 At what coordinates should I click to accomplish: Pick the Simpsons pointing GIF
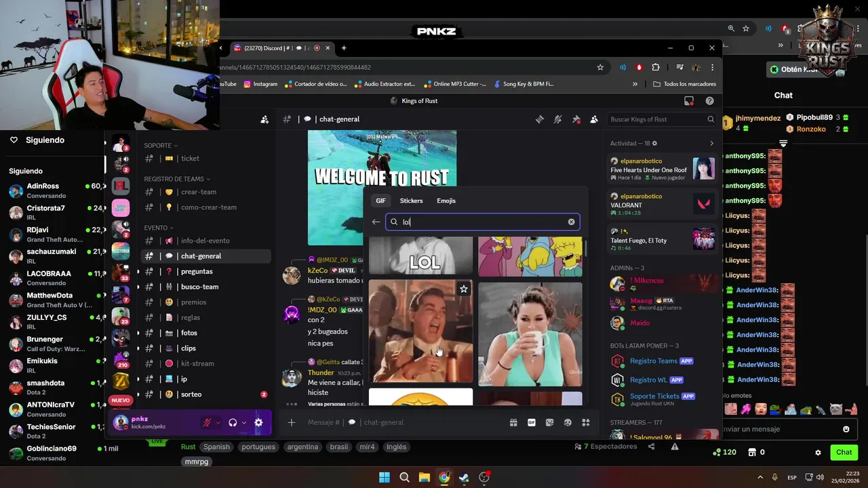(x=530, y=256)
